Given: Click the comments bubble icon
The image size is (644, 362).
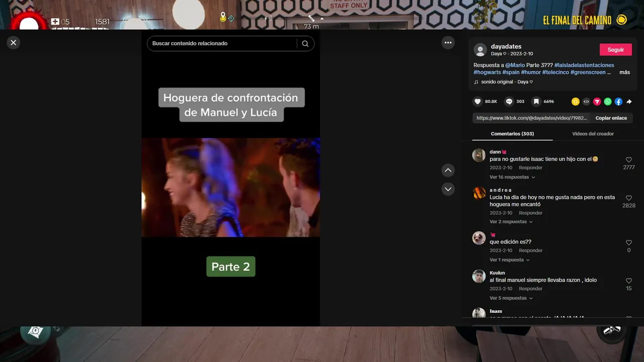Looking at the screenshot, I should tap(509, 102).
